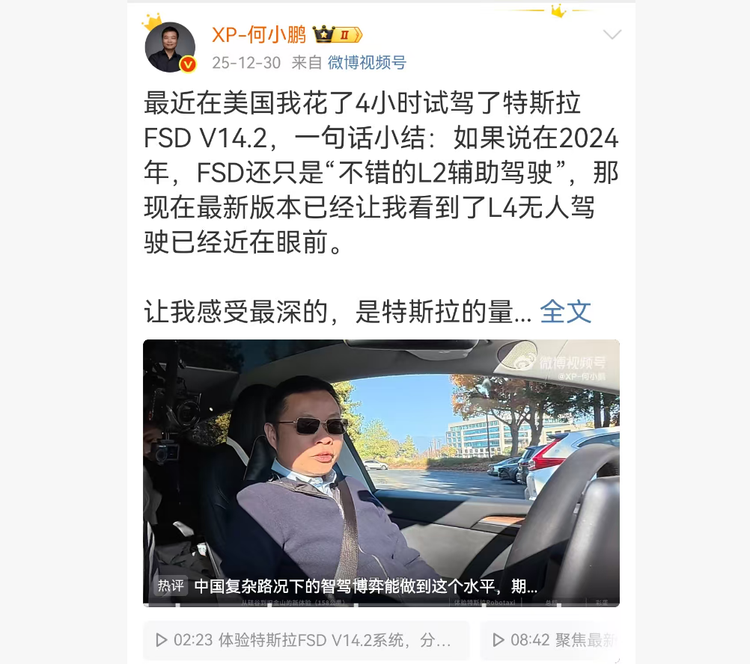Click the Robotaxi timeline marker label
This screenshot has height=664, width=750.
485,602
